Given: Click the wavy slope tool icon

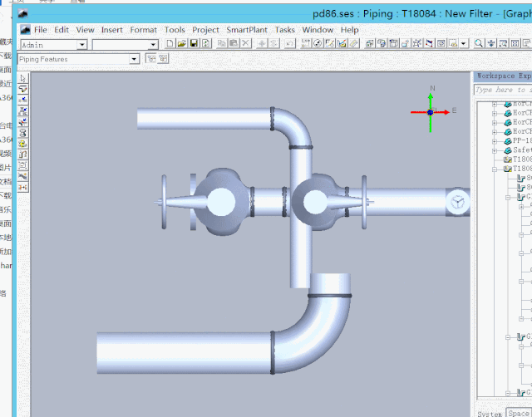Looking at the screenshot, I should 22,176.
